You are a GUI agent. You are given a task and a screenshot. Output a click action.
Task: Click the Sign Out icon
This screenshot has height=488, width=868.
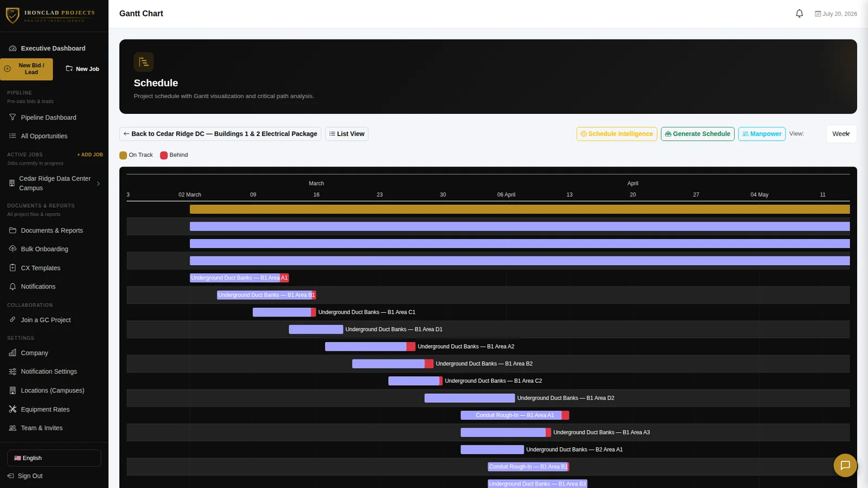10,476
